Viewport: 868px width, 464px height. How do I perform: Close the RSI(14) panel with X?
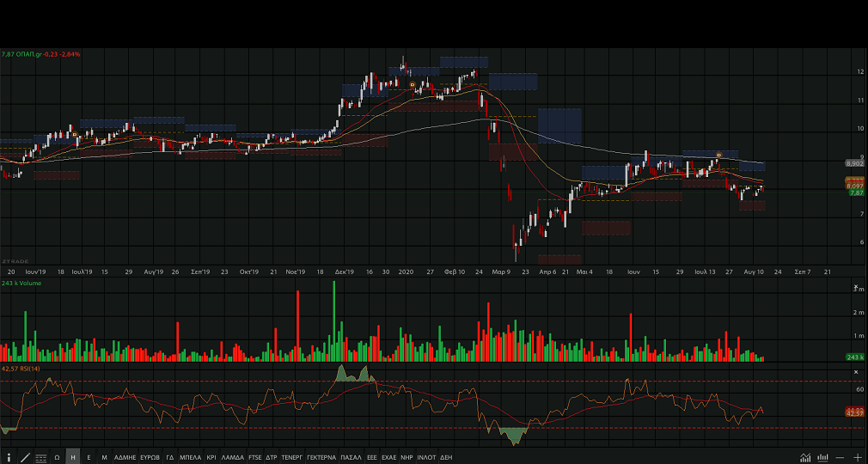pyautogui.click(x=856, y=372)
